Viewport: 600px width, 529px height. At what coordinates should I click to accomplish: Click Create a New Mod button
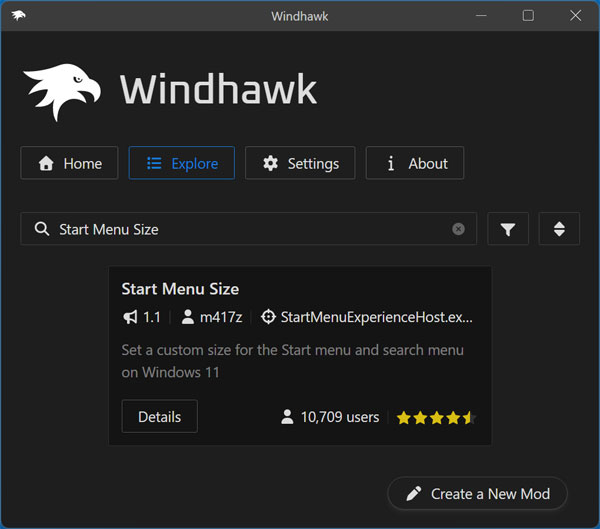pyautogui.click(x=478, y=494)
